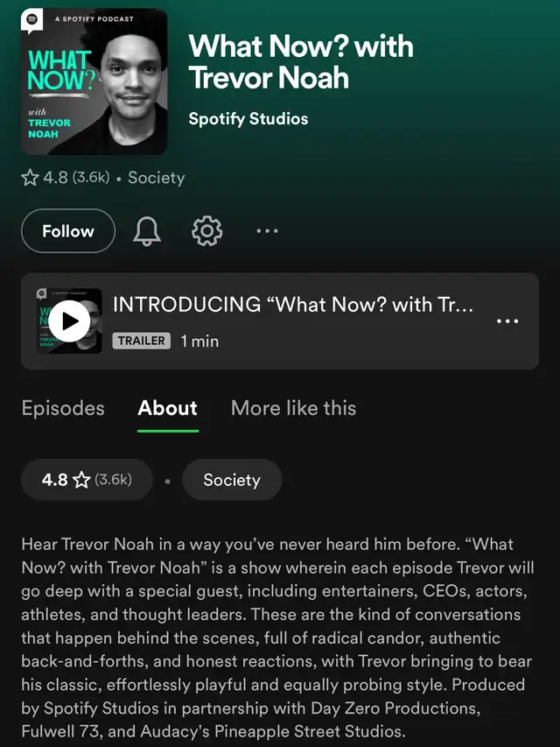Open the more options dots beside settings gear

coord(267,231)
